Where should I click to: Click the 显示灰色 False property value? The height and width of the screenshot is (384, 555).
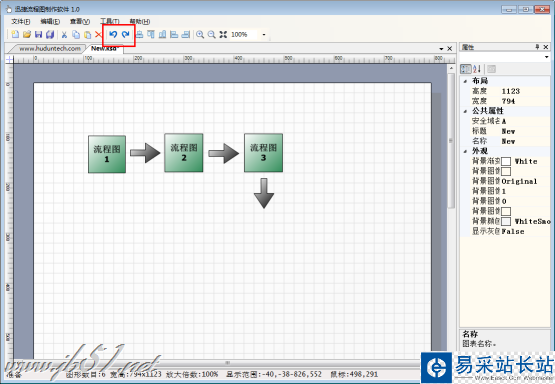pos(513,231)
